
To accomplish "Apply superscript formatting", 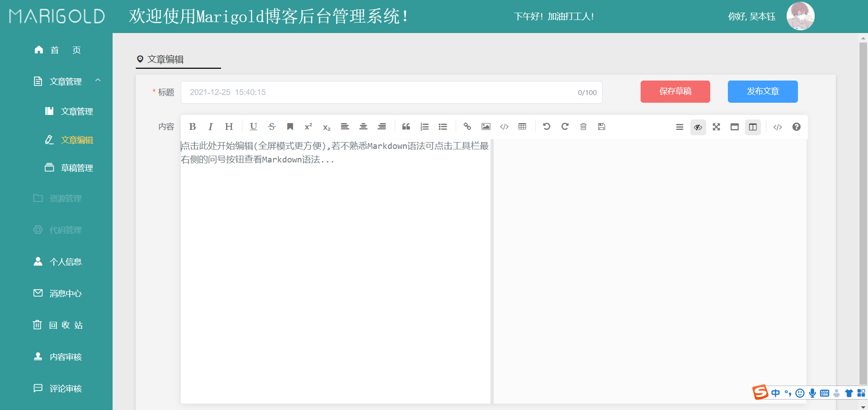I will pyautogui.click(x=308, y=127).
